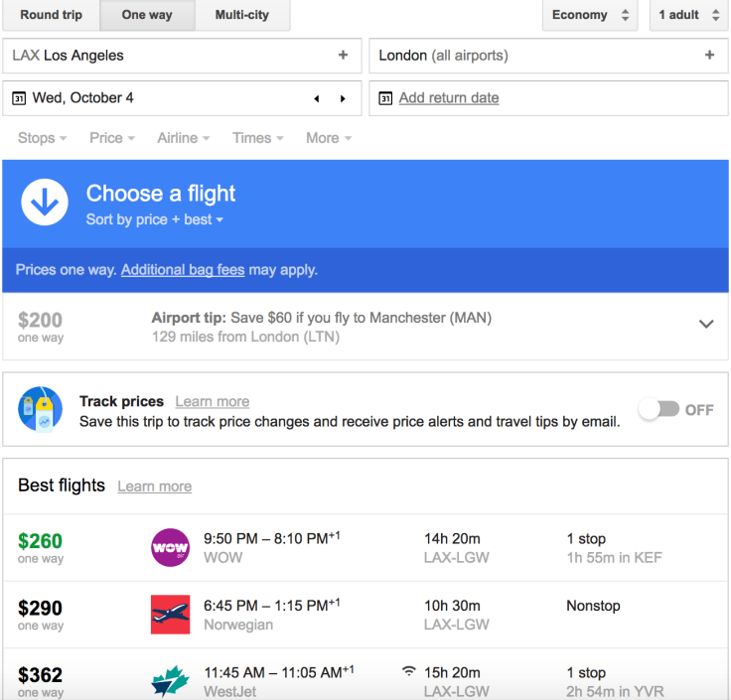731x700 pixels.
Task: Select the Multi-city tab
Action: tap(243, 16)
